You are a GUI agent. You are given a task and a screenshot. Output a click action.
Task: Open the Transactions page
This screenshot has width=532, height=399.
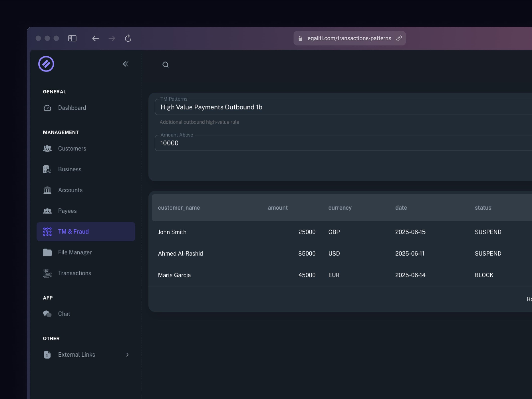coord(86,273)
